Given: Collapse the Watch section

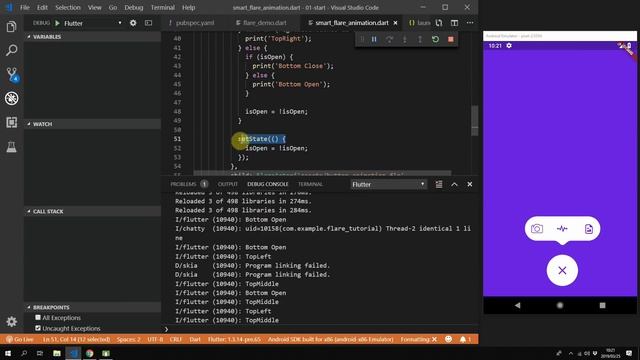Looking at the screenshot, I should [92, 124].
